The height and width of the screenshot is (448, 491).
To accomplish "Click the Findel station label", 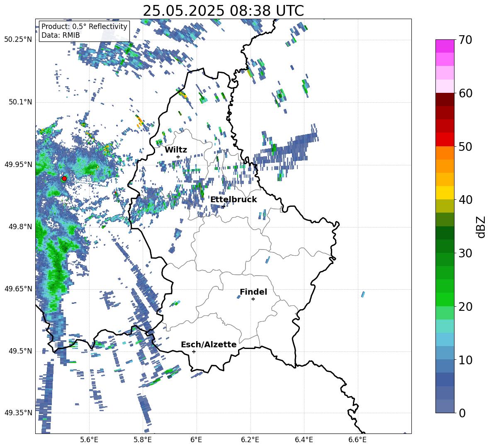I will [x=253, y=292].
